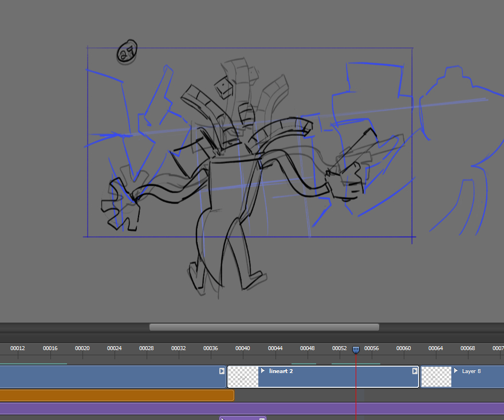Viewport: 504px width, 420px height.
Task: Click transition icon at end of first blue clip
Action: pyautogui.click(x=222, y=371)
